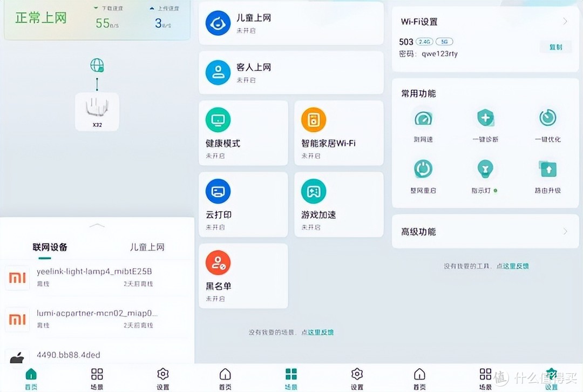Select the 云打印 cloud print feature

(x=243, y=205)
